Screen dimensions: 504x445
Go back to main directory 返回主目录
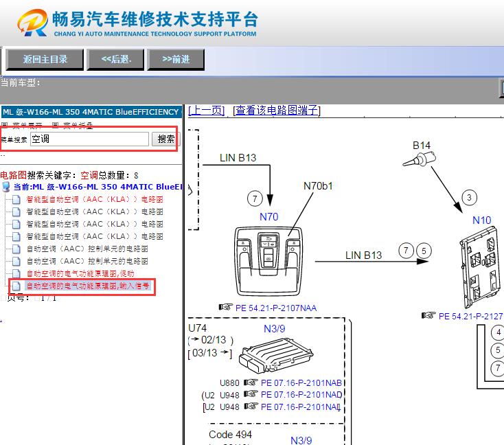45,60
